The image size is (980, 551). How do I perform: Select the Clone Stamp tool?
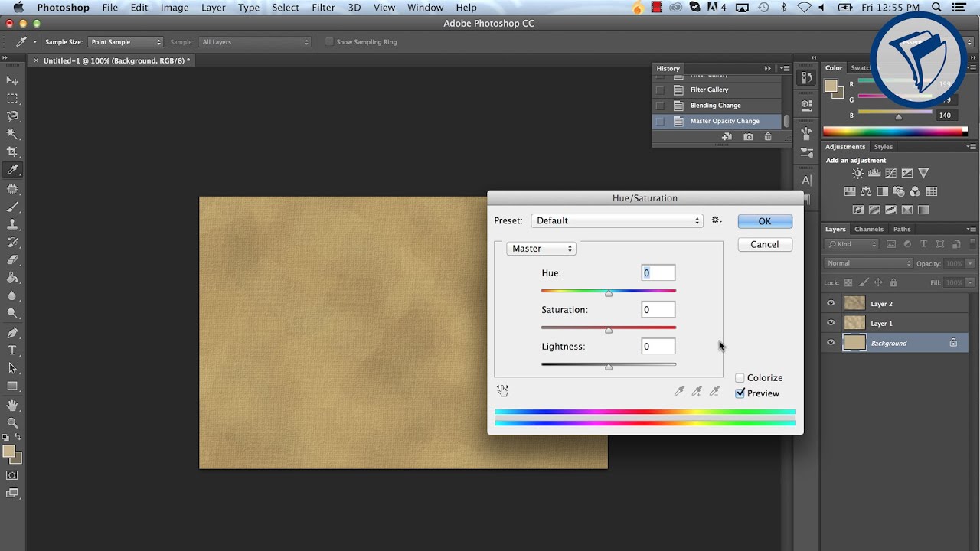(x=12, y=225)
